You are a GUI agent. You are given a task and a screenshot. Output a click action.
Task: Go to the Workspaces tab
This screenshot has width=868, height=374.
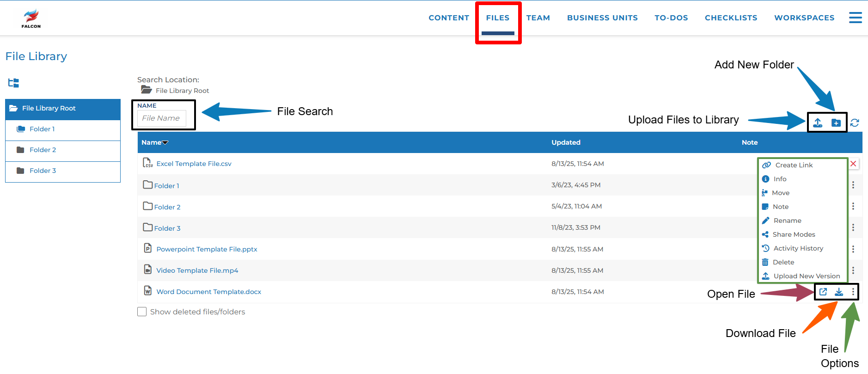click(804, 18)
